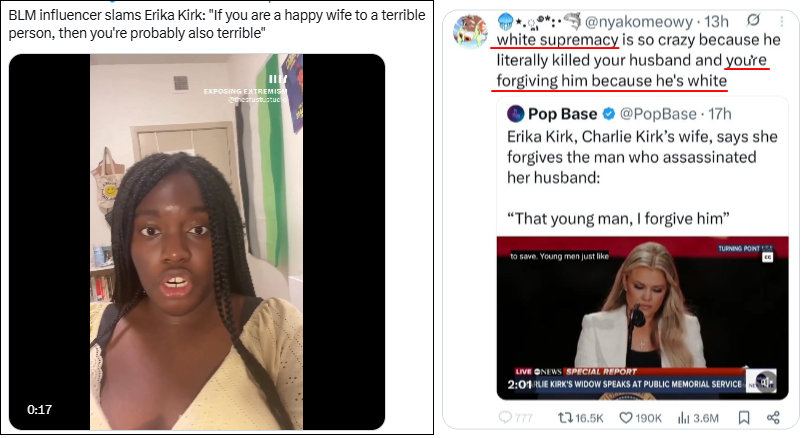Open the @nyakomeowy handle link
Image resolution: width=803 pixels, height=438 pixels.
(x=651, y=21)
